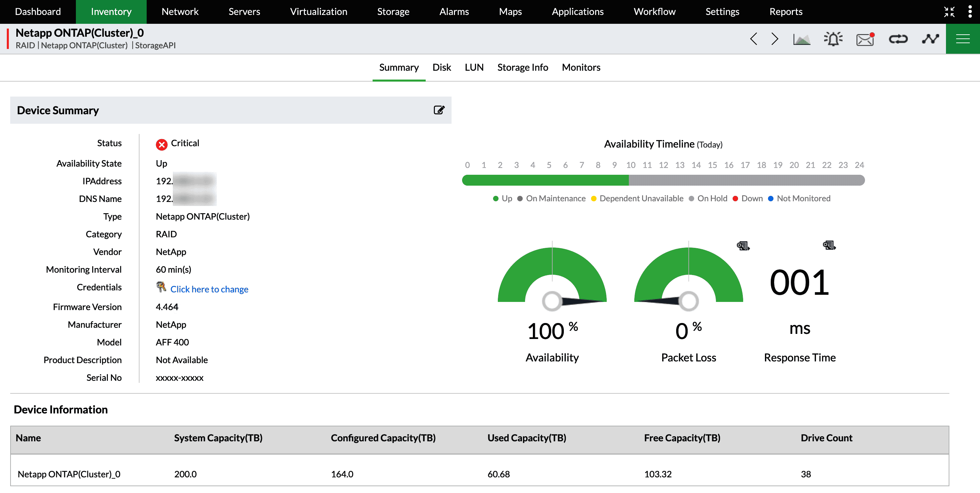The image size is (980, 493).
Task: Open the Storage Info tab
Action: click(523, 67)
